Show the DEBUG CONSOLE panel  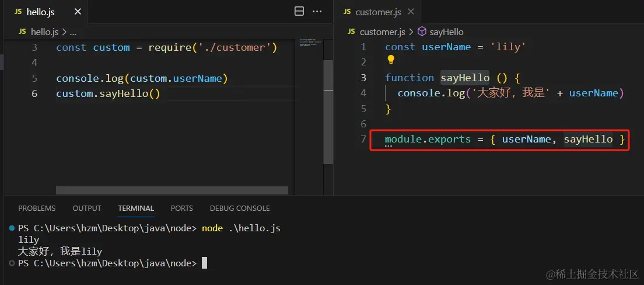tap(240, 208)
